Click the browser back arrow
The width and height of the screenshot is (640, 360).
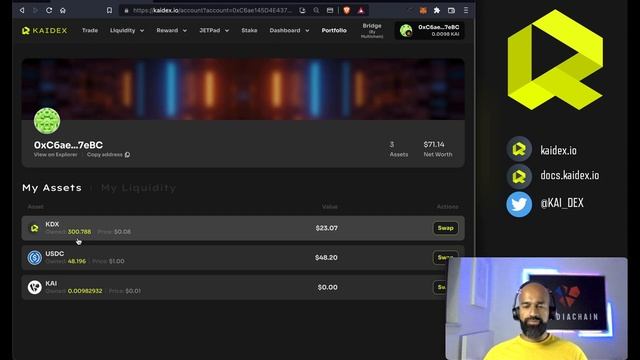(22, 10)
